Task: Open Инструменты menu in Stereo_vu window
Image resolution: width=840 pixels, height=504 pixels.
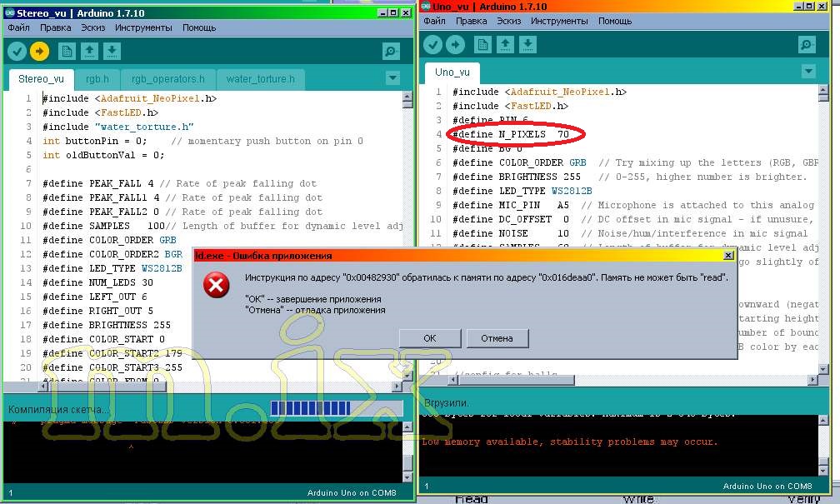Action: point(143,27)
